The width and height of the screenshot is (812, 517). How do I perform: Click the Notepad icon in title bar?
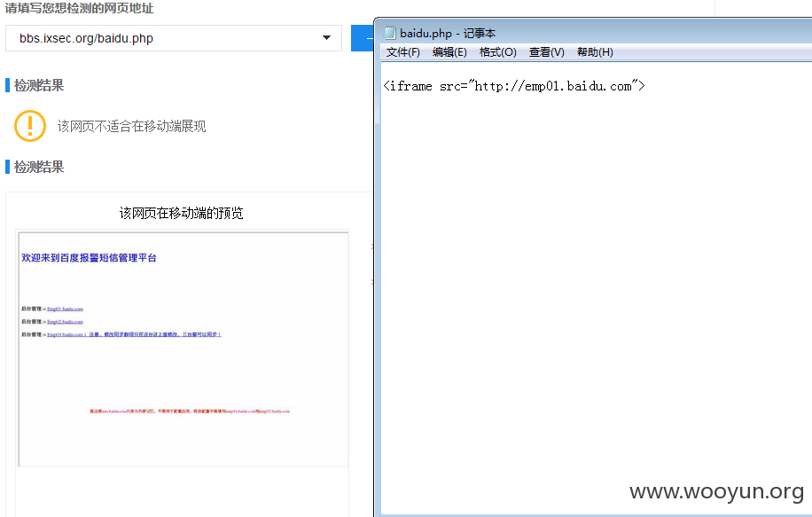coord(389,33)
